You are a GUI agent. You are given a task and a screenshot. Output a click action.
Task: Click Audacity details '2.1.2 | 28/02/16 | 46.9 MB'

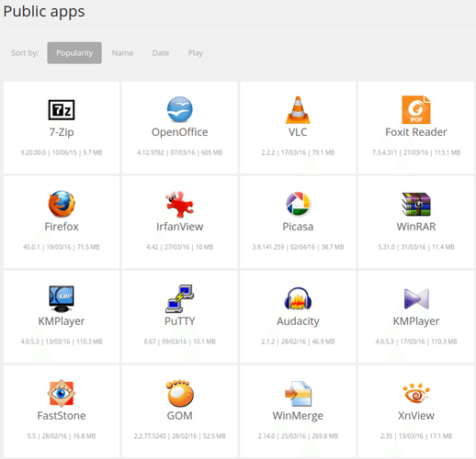pyautogui.click(x=298, y=341)
